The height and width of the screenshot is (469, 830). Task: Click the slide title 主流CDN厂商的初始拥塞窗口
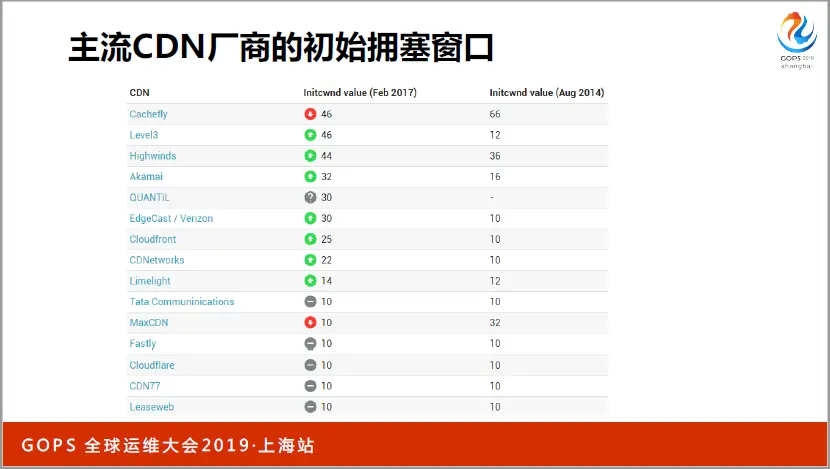[281, 47]
